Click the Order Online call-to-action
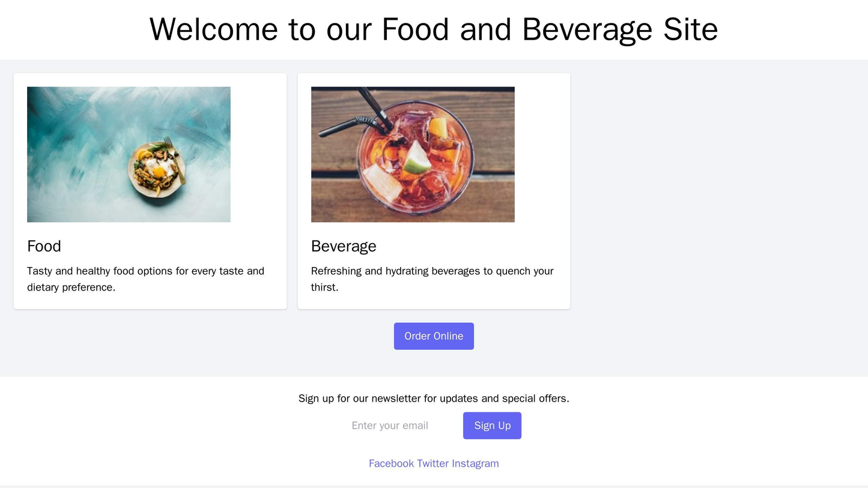868x488 pixels. click(434, 336)
